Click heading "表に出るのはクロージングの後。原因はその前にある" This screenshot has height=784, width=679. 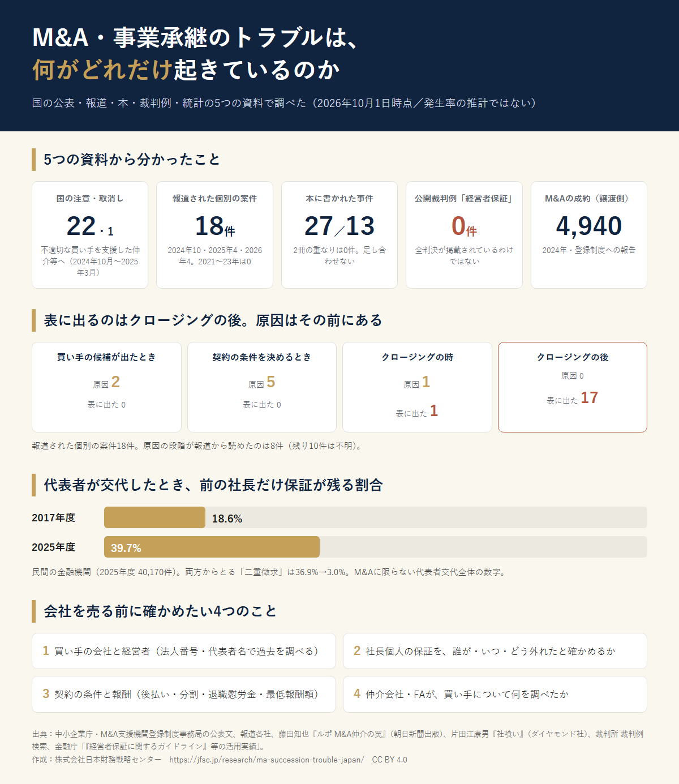coord(213,320)
